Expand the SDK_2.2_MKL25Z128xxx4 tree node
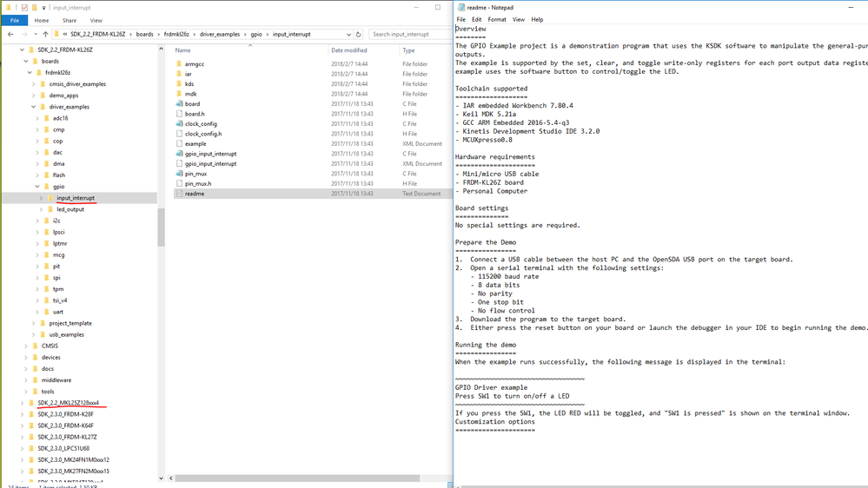Image resolution: width=868 pixels, height=488 pixels. 22,404
